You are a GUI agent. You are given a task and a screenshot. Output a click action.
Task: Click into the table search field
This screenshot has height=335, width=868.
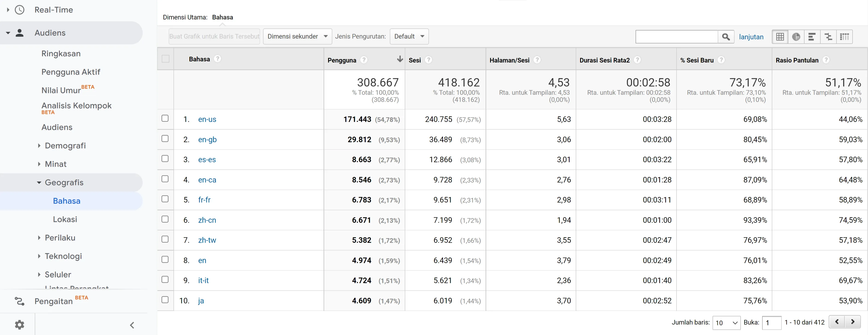677,37
